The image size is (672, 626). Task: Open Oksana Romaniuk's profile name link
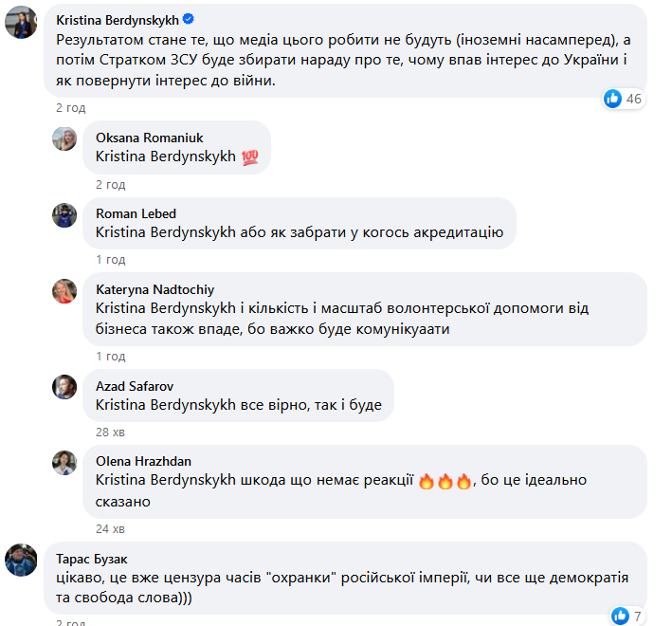(x=150, y=138)
